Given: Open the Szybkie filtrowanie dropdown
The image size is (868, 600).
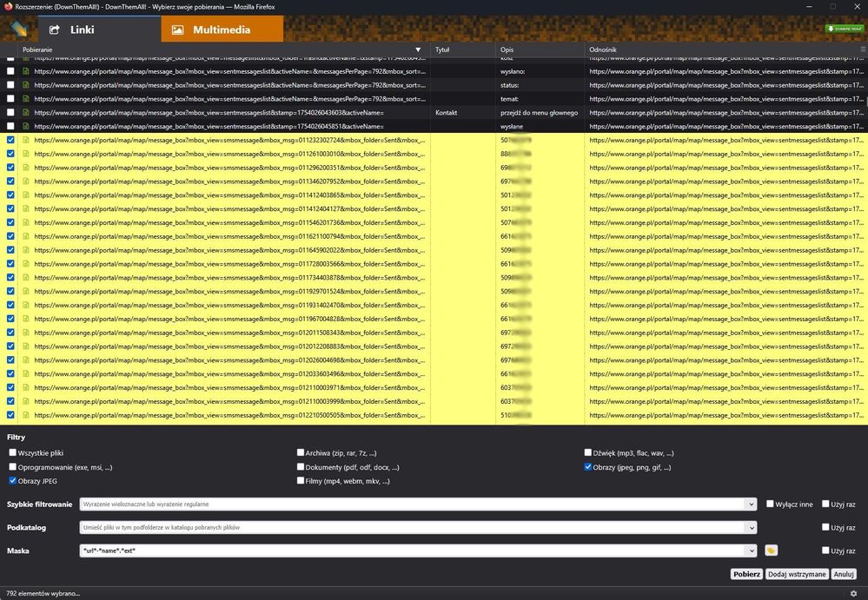Looking at the screenshot, I should tap(752, 504).
